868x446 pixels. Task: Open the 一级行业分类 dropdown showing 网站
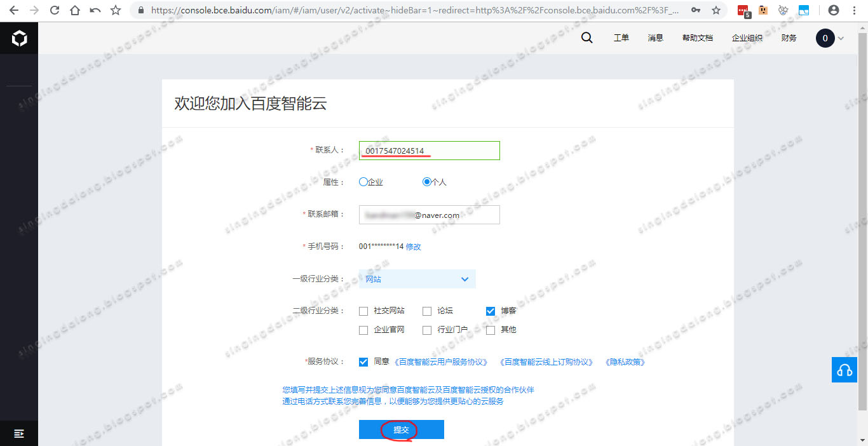[417, 279]
